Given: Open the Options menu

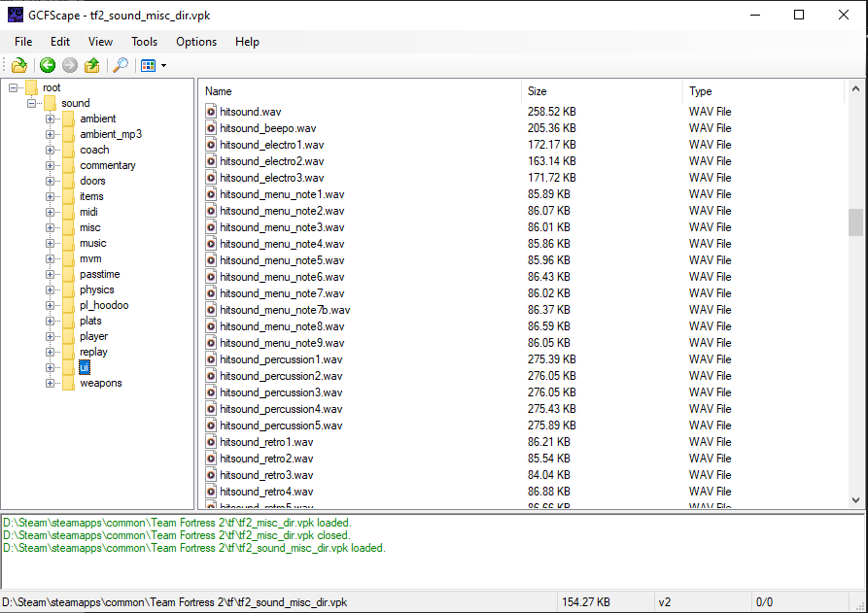Looking at the screenshot, I should point(196,42).
